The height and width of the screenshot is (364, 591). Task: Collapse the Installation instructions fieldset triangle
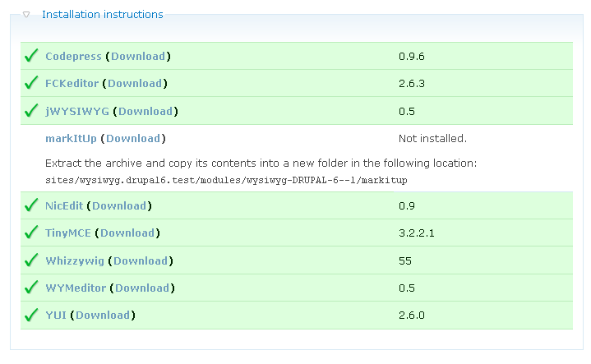26,15
